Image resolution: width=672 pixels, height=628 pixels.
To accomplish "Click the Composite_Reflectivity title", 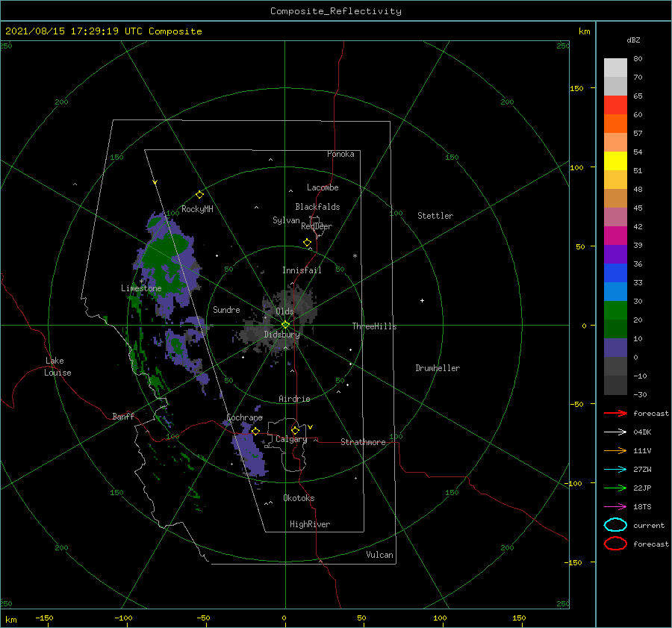I will point(336,11).
